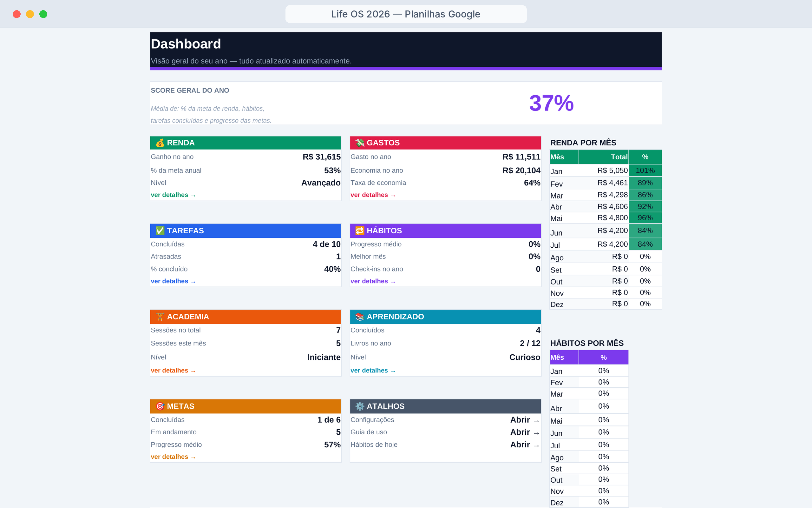Click the 96% cell for Mai in Renda por mês
The image size is (812, 508).
coord(645,218)
